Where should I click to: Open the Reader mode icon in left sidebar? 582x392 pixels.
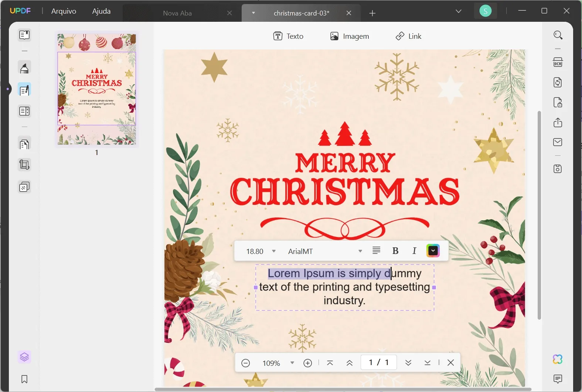24,35
